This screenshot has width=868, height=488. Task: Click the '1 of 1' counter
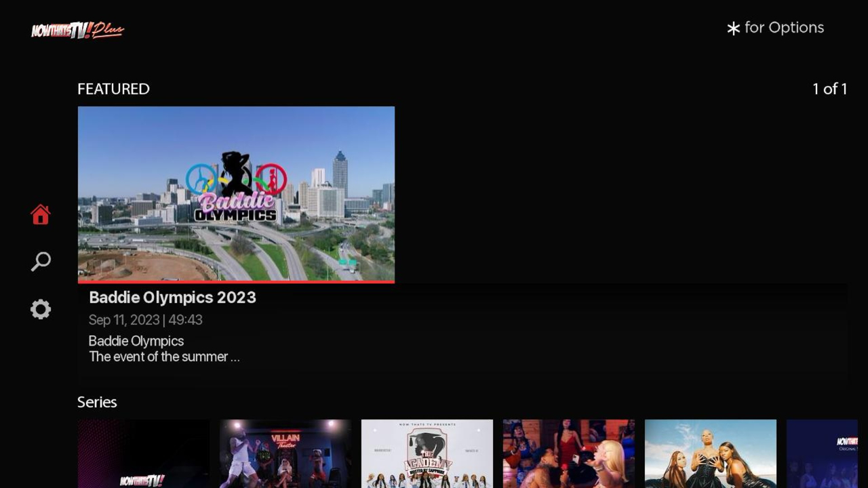pos(829,89)
